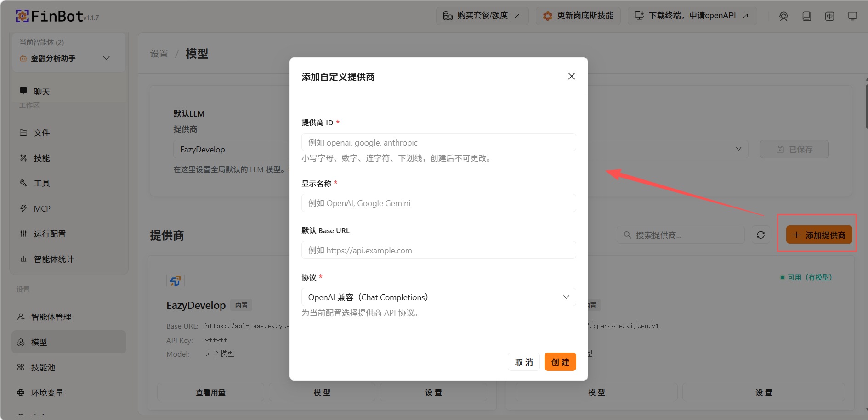Viewport: 868px width, 420px height.
Task: Click the chat bubble icon beside 聊天
Action: click(x=23, y=91)
